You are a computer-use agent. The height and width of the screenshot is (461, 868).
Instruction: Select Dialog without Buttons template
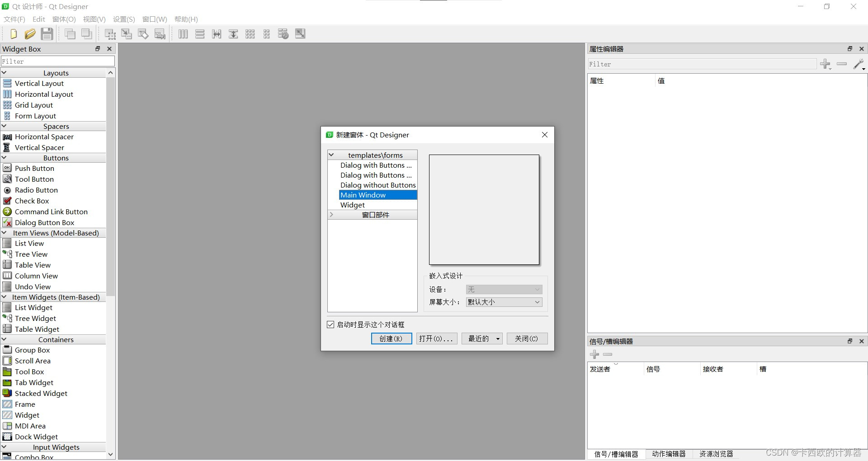(x=378, y=185)
